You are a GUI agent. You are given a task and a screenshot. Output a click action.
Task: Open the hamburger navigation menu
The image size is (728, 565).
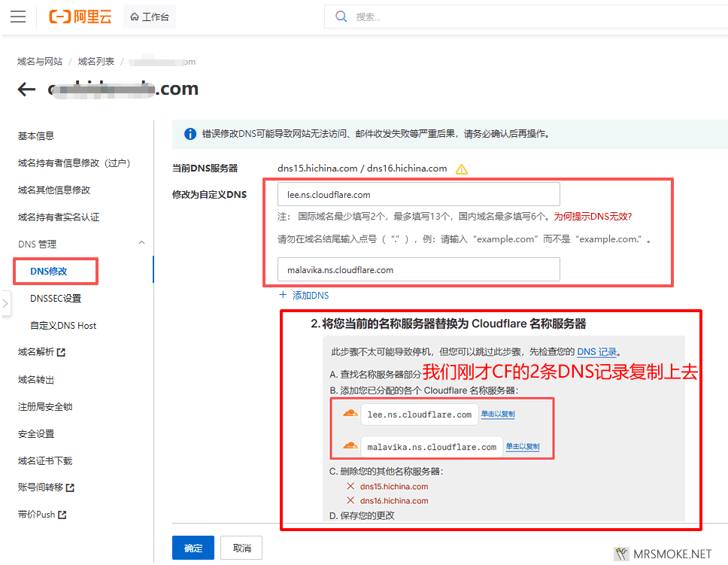point(18,17)
